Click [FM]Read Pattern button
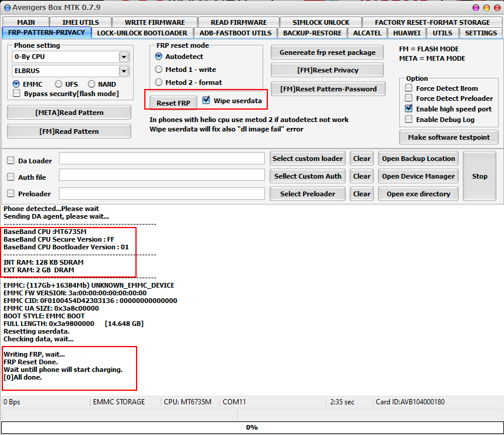 69,131
